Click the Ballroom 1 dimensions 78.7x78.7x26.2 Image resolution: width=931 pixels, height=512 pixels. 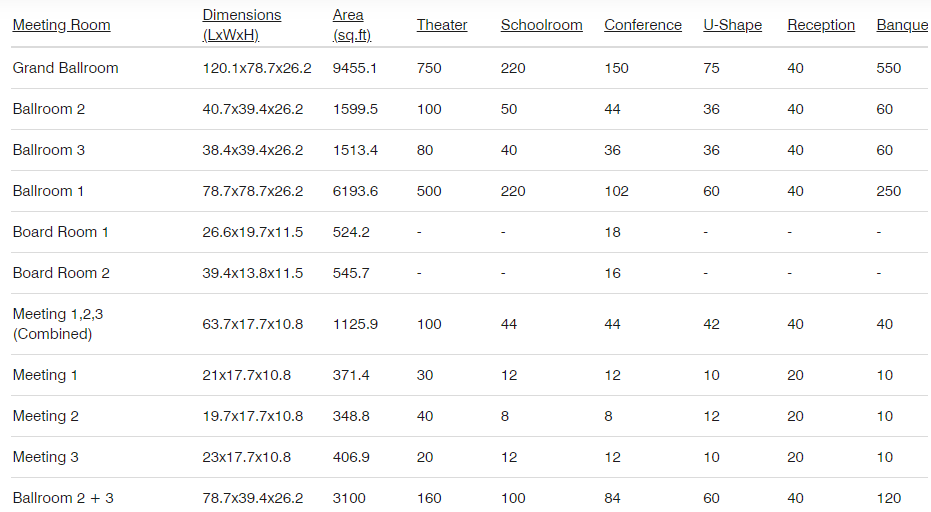[252, 191]
